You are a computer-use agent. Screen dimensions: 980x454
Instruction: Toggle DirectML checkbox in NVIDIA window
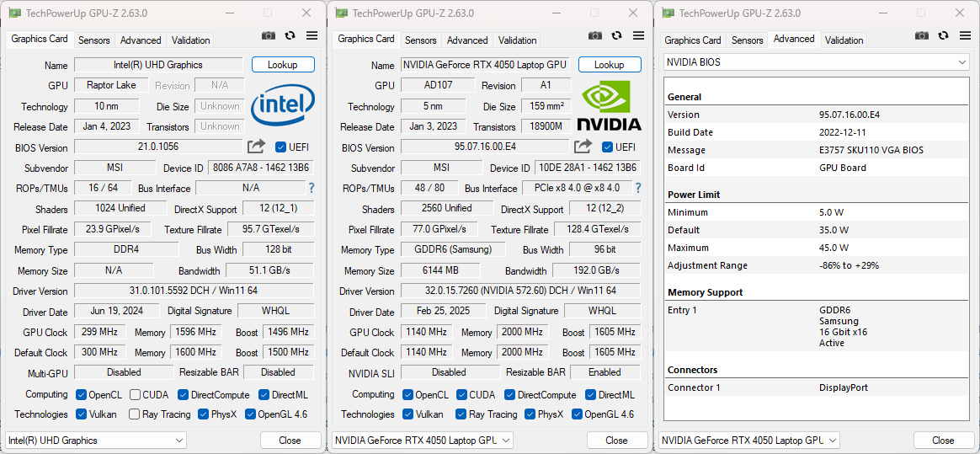(591, 394)
